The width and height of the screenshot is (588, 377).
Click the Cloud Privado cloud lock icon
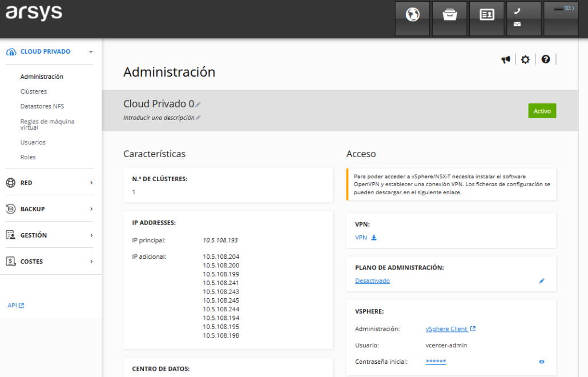pyautogui.click(x=11, y=52)
